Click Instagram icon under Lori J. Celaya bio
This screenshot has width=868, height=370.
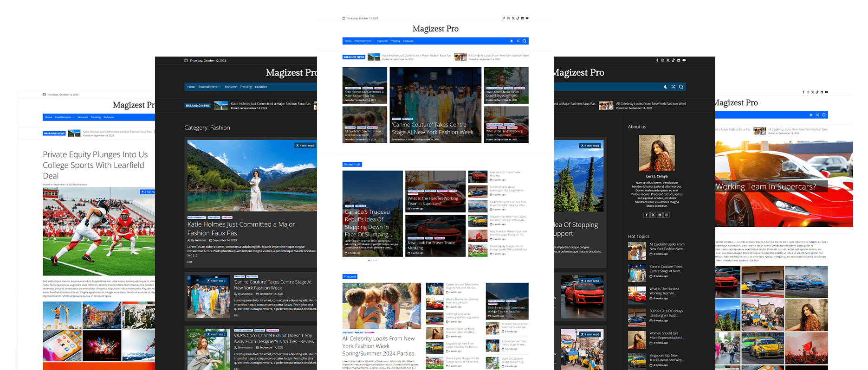(x=666, y=215)
